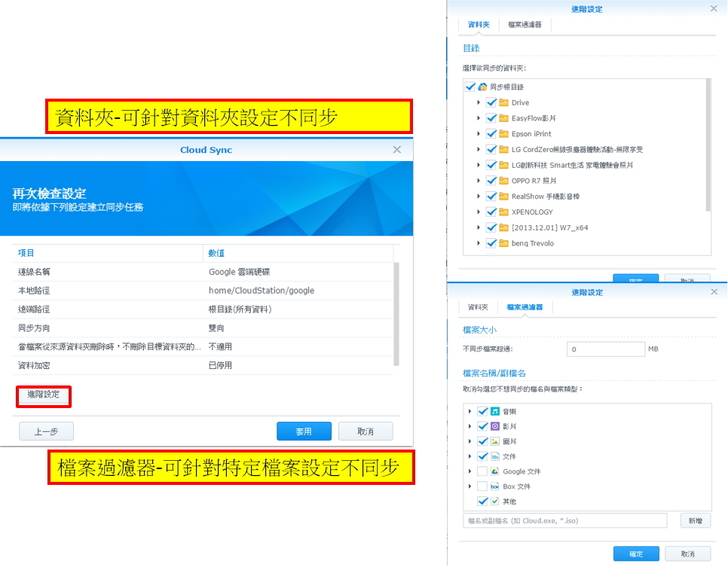728x570 pixels.
Task: Enable the Google 文件 checkbox
Action: [482, 471]
